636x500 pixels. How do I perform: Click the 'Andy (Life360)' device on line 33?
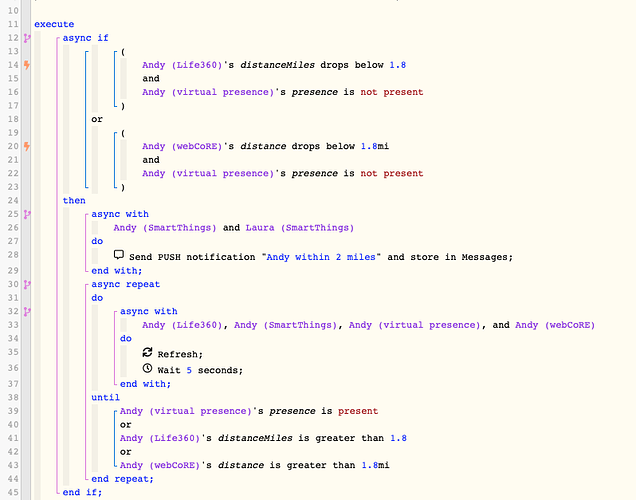(182, 325)
